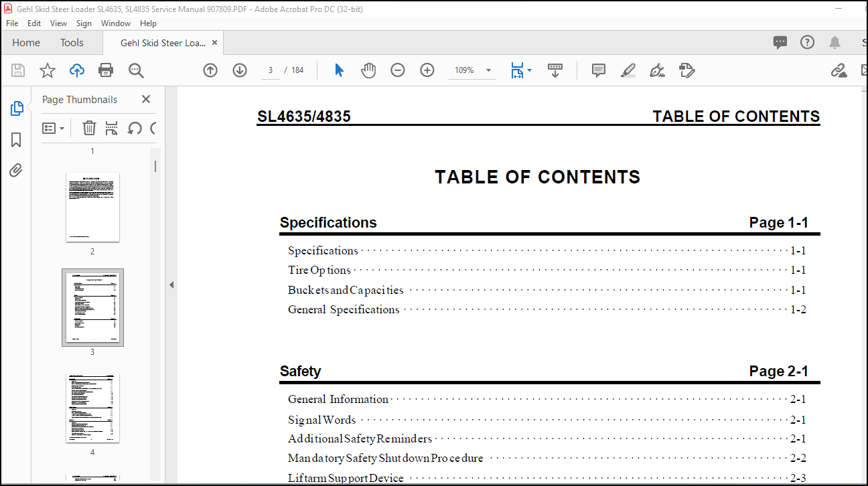Activate the Selection arrow tool

[x=339, y=70]
